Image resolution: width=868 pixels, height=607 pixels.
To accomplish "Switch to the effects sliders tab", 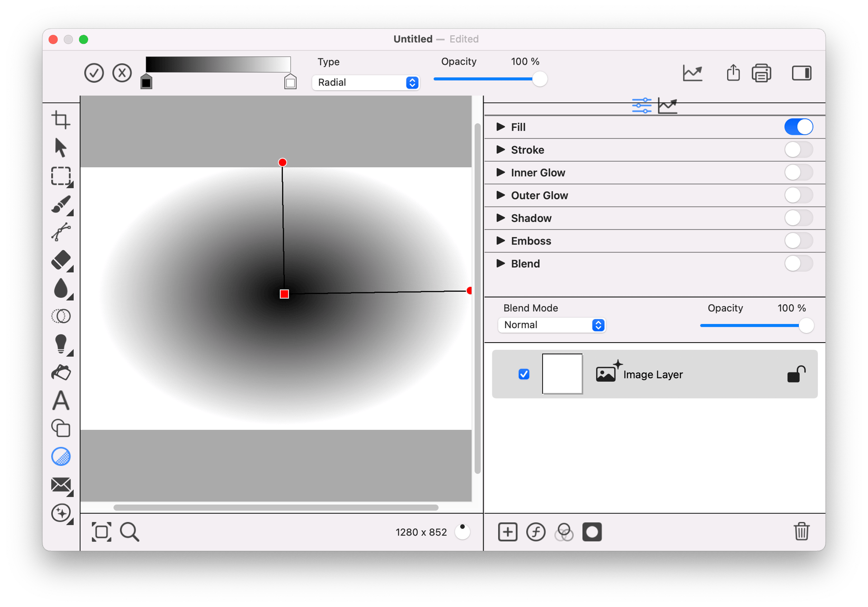I will click(x=641, y=106).
